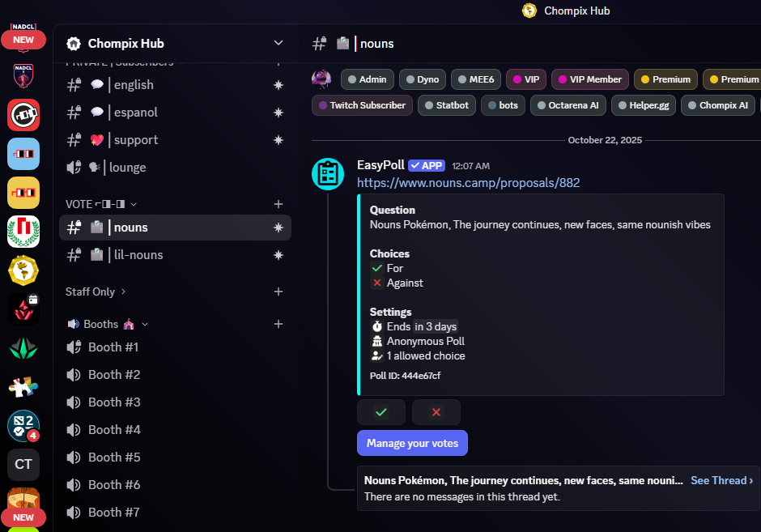Image resolution: width=761 pixels, height=532 pixels.
Task: Open the lil-nouns channel
Action: pos(175,255)
